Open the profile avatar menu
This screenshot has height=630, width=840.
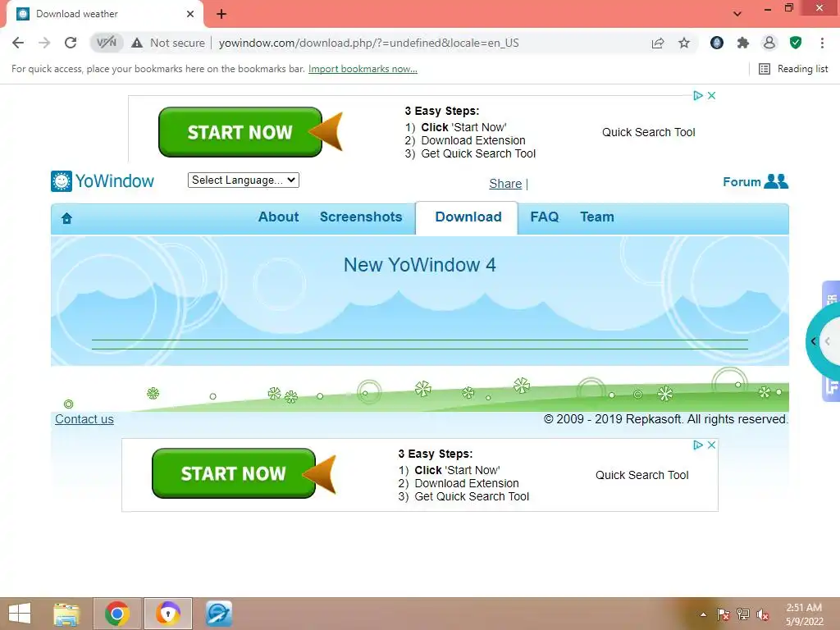pyautogui.click(x=769, y=43)
